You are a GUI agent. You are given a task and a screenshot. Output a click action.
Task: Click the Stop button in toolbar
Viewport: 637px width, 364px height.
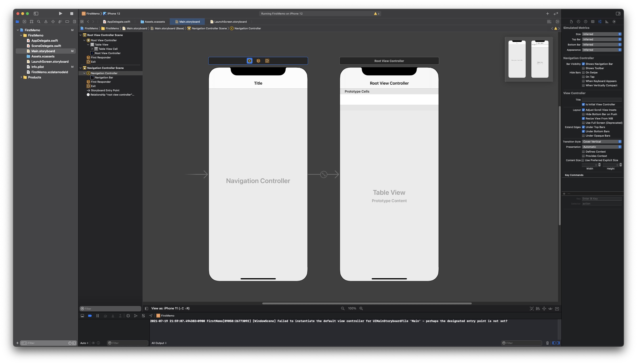[x=72, y=14]
